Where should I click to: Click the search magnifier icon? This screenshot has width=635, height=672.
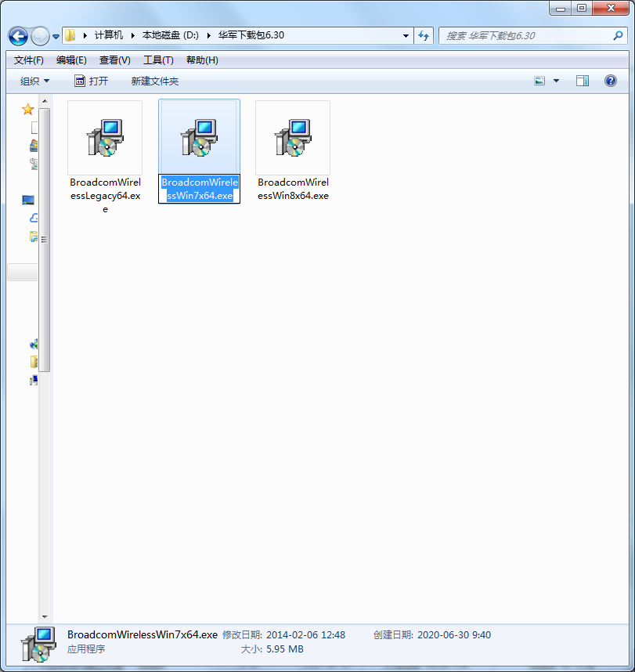[x=618, y=36]
